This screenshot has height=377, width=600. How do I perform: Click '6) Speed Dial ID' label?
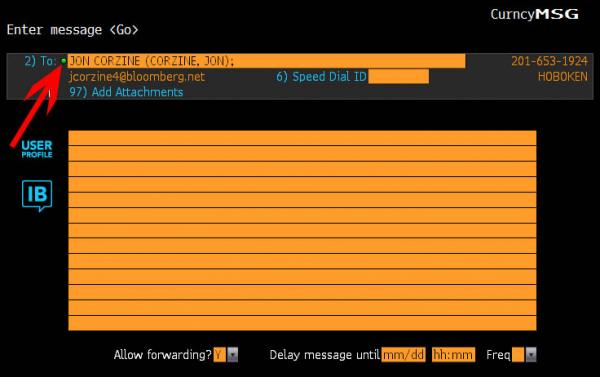(x=321, y=77)
